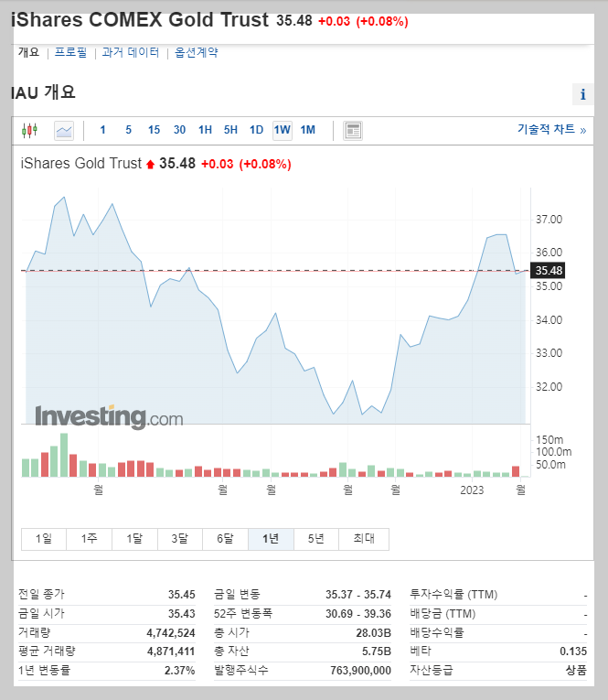Image resolution: width=608 pixels, height=700 pixels.
Task: Click the 총 시가 value 28.03B
Action: pyautogui.click(x=373, y=633)
